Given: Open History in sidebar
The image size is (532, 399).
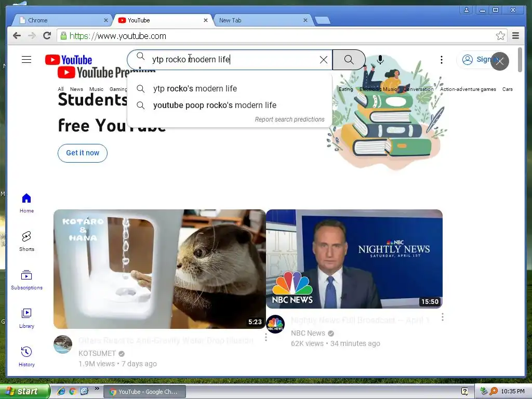Looking at the screenshot, I should tap(26, 356).
